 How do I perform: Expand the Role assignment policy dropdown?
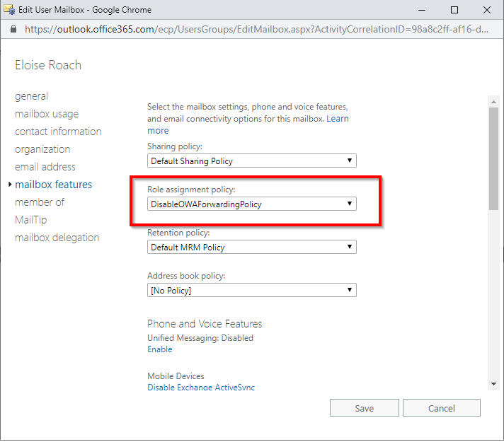(x=252, y=204)
